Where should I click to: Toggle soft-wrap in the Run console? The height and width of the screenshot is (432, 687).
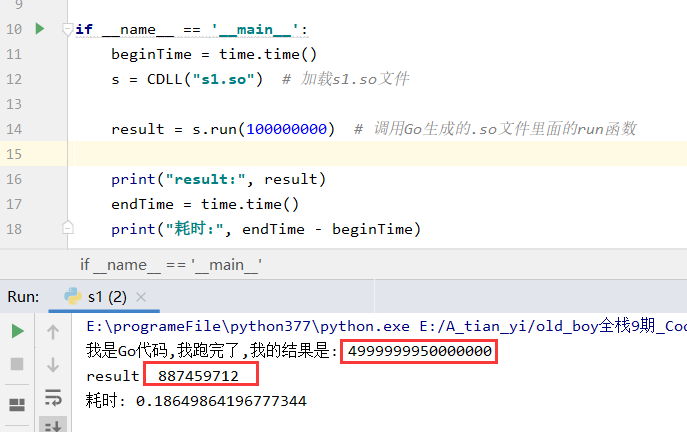click(x=53, y=397)
